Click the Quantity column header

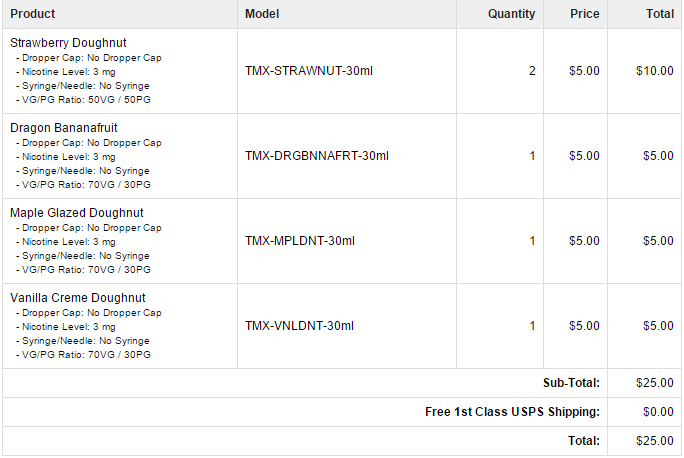coord(511,14)
